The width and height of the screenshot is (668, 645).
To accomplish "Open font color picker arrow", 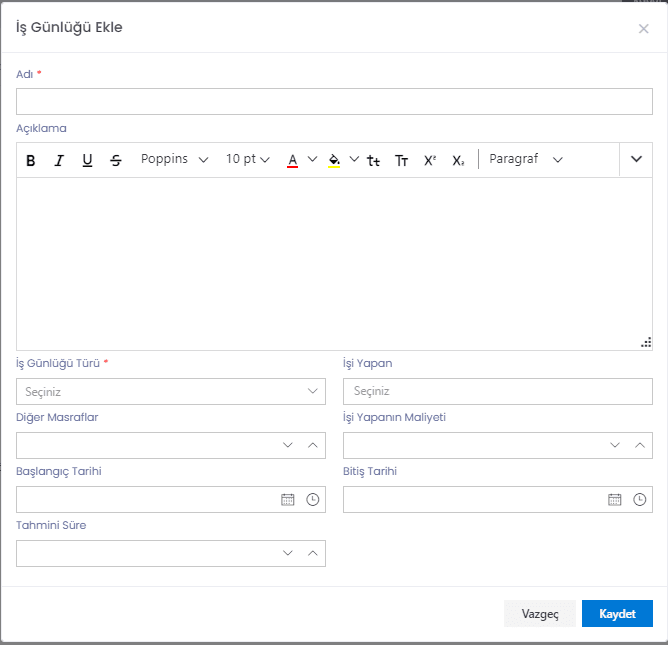I will point(312,159).
